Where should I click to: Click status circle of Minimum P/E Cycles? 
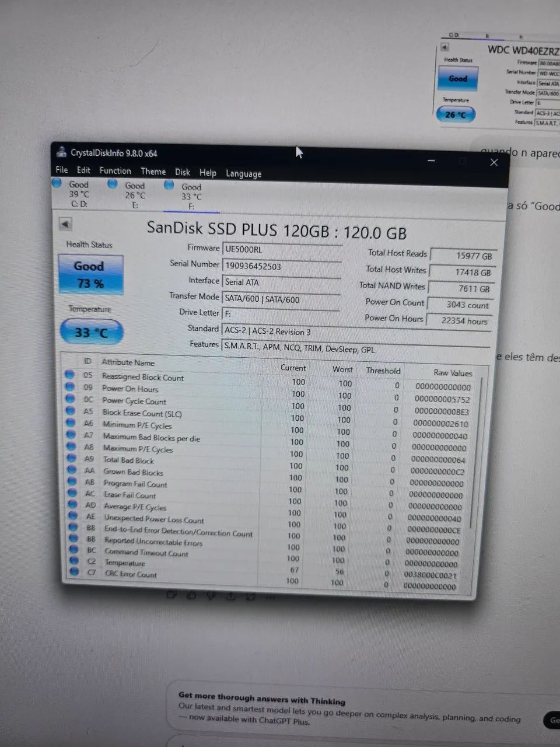(x=71, y=423)
